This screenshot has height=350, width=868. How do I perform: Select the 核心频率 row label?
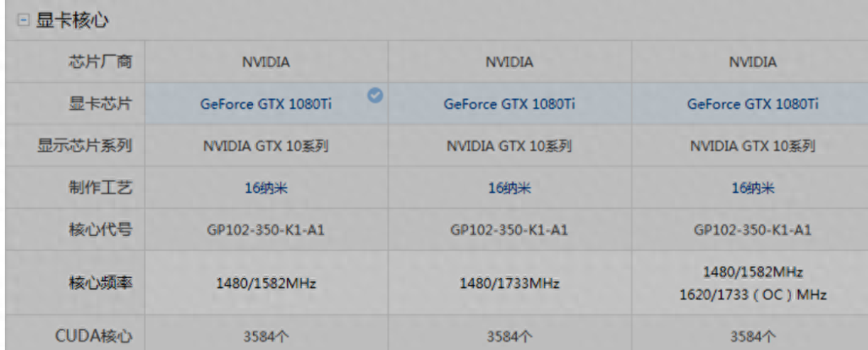tap(105, 284)
